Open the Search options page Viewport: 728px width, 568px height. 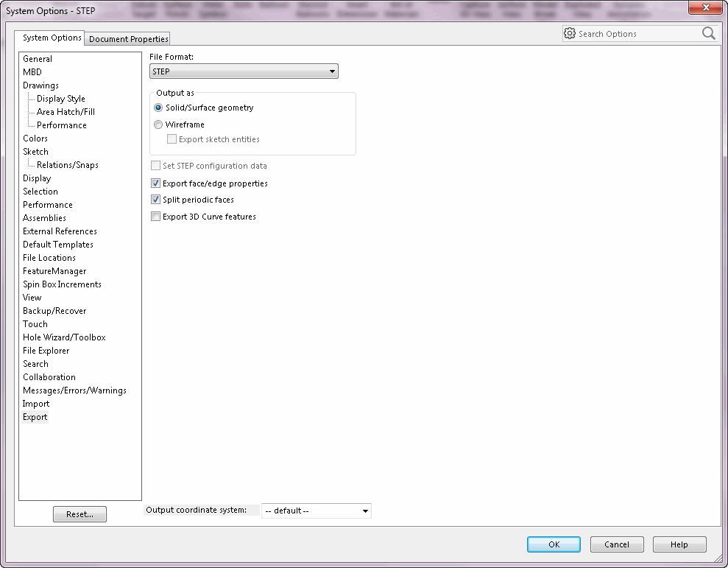point(35,363)
